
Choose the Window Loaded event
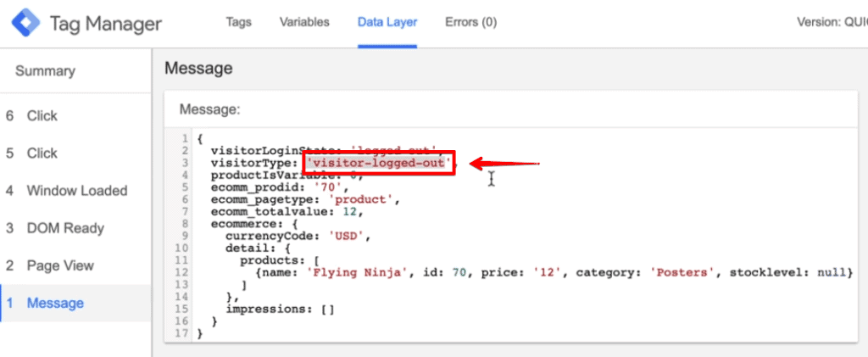(x=76, y=191)
